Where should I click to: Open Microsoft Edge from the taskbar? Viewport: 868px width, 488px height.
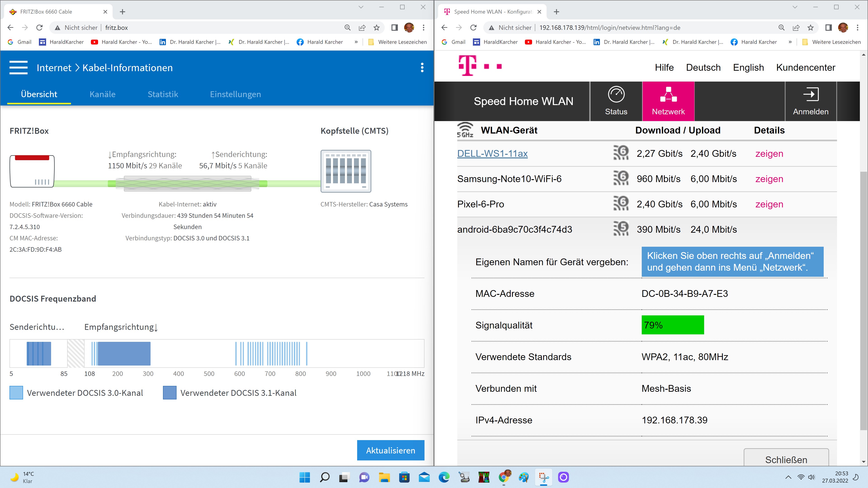(x=444, y=477)
